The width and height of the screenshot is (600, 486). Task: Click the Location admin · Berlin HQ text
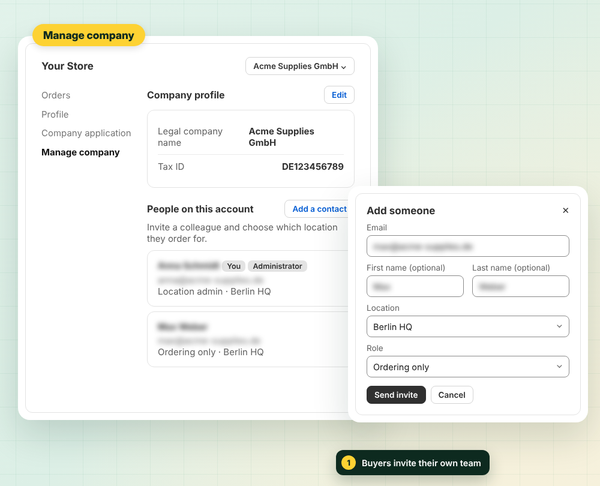coord(214,292)
